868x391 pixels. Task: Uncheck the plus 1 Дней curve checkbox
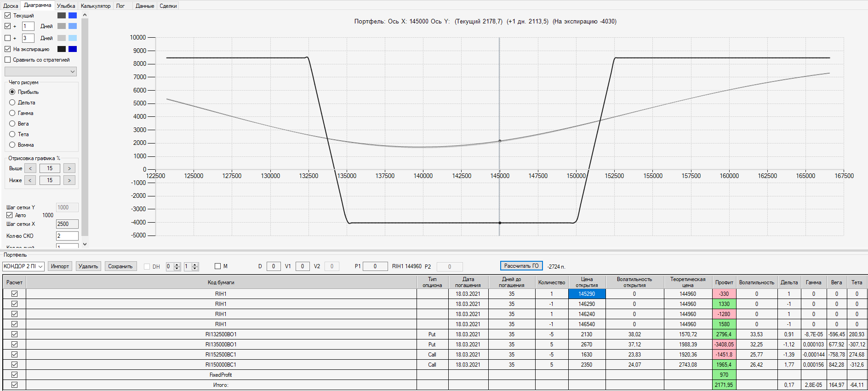click(x=8, y=26)
